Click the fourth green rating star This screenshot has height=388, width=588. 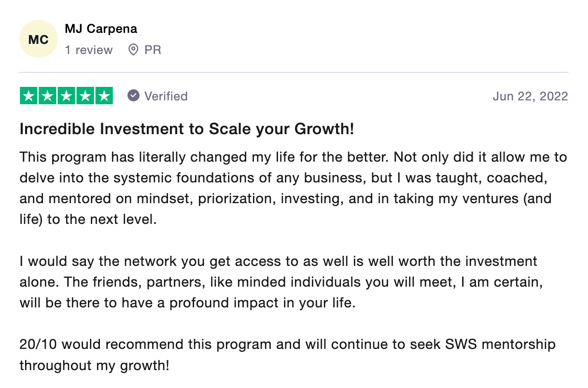pos(85,96)
